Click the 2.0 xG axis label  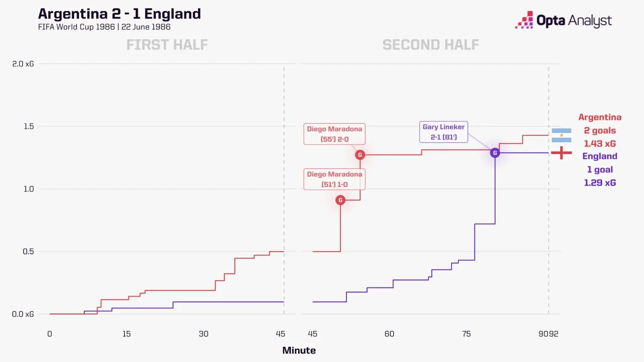pyautogui.click(x=23, y=64)
